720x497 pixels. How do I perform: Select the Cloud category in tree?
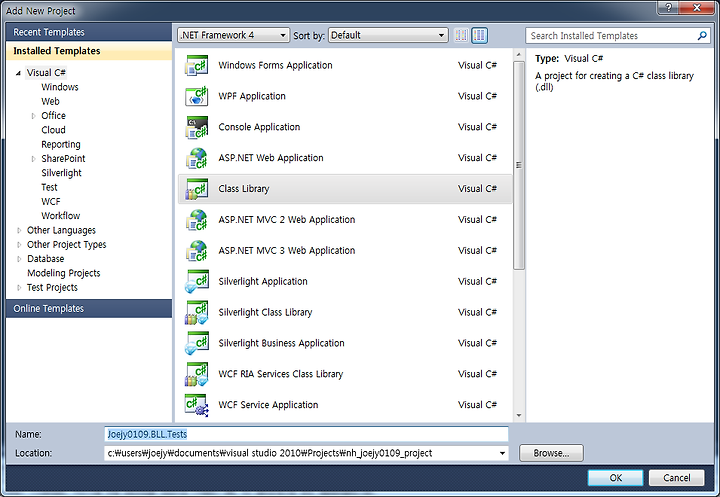click(x=53, y=130)
